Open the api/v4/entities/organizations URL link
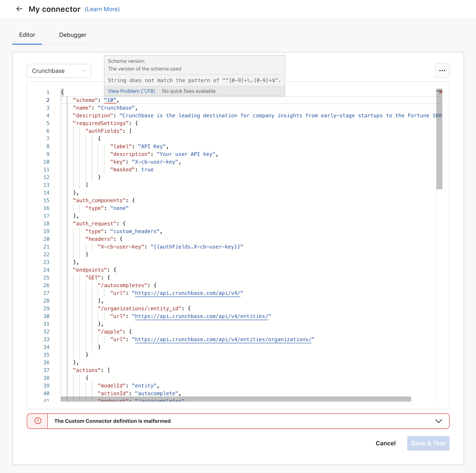The image size is (476, 473). 223,339
